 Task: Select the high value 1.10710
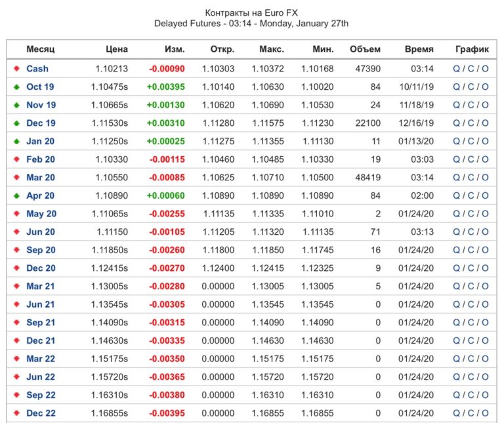(268, 177)
